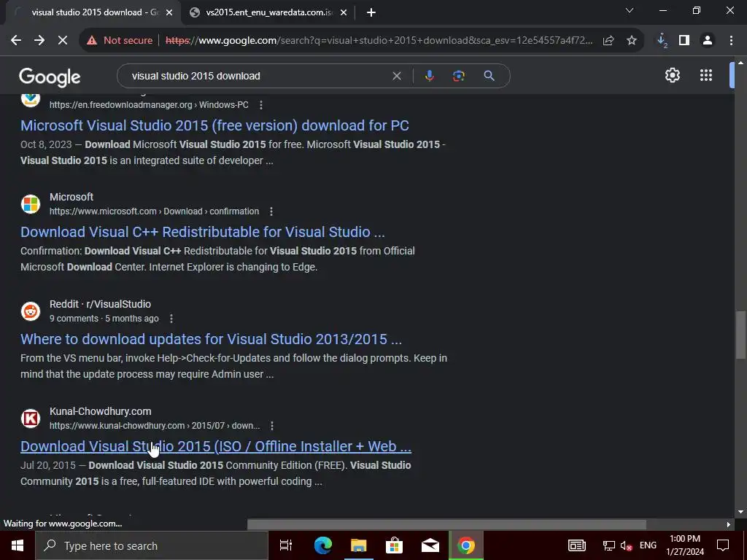
Task: Click the scroll-down arrow of page scrollbar
Action: 740,512
